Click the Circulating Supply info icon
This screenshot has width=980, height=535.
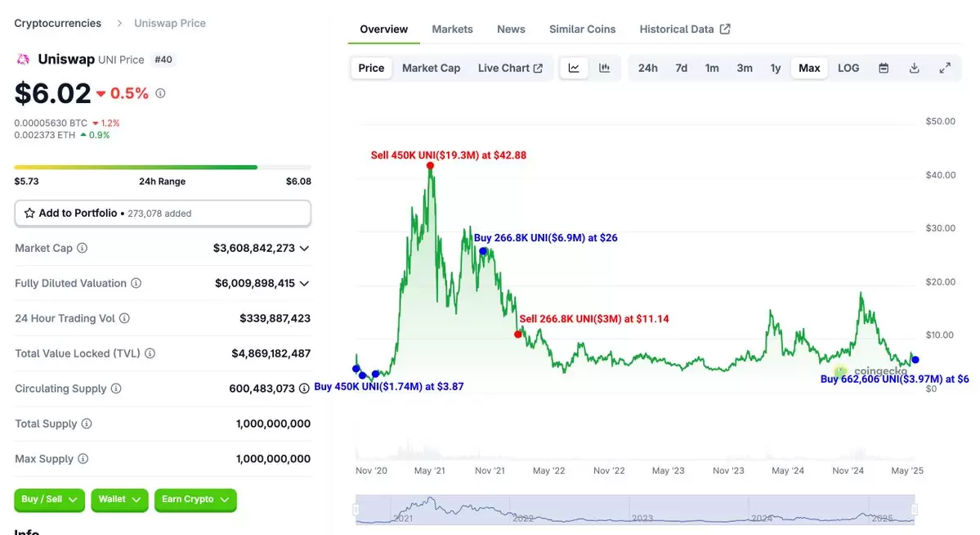coord(116,389)
